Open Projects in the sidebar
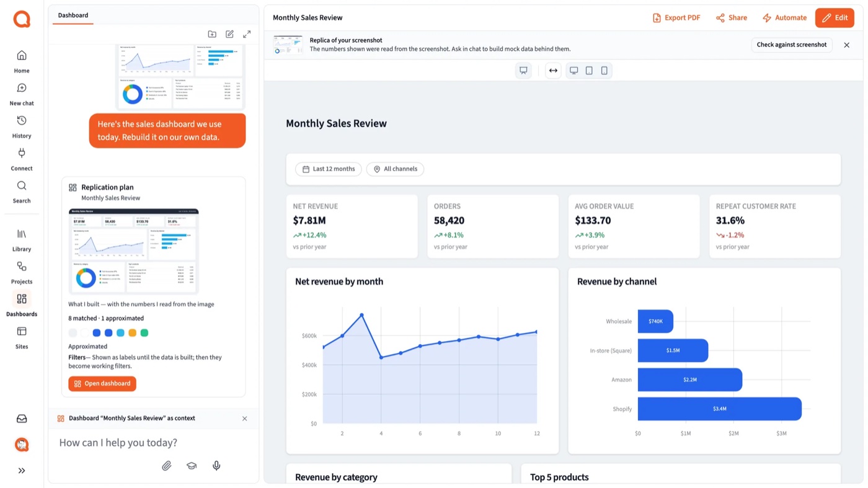The width and height of the screenshot is (868, 488). [22, 272]
